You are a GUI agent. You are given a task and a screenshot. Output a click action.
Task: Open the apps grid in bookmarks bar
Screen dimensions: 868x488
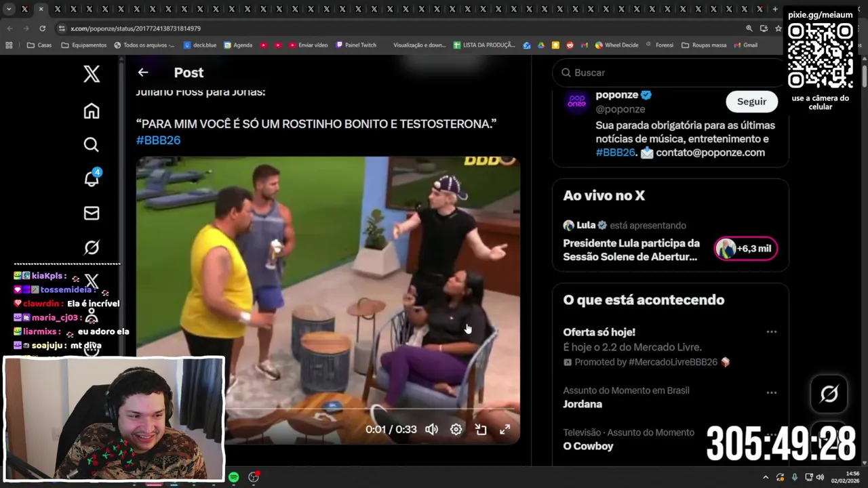[9, 45]
